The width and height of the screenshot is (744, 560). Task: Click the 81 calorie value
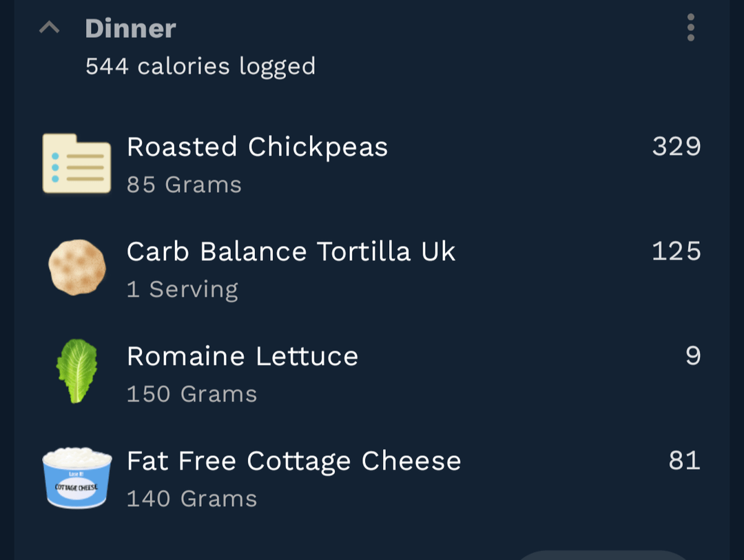click(684, 461)
